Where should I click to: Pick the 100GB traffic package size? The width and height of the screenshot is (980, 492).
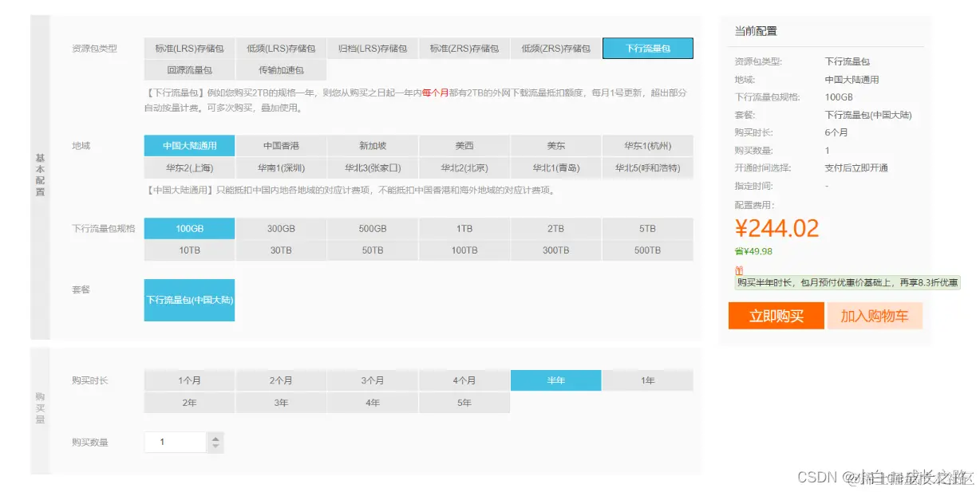pos(189,229)
